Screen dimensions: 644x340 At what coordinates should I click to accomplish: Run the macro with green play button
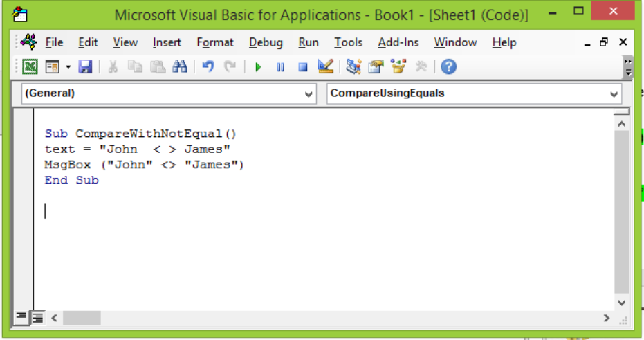pos(258,67)
